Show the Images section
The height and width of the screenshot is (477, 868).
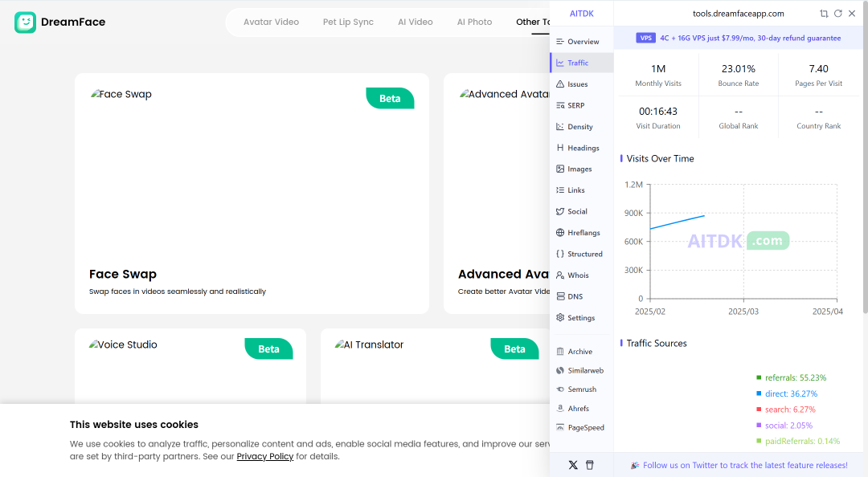pyautogui.click(x=582, y=169)
